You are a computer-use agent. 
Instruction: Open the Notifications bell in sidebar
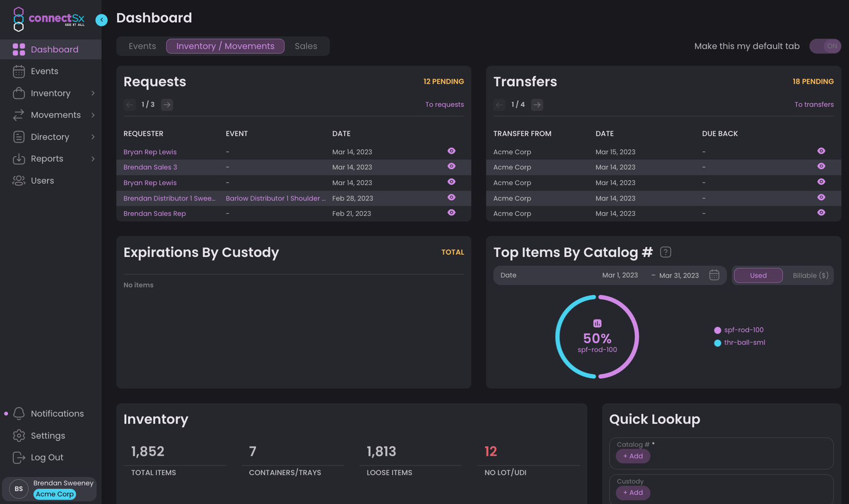point(19,413)
